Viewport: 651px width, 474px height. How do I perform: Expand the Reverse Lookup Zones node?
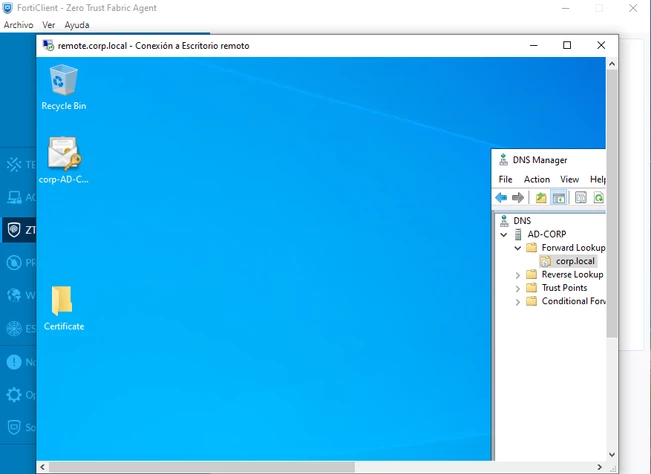point(518,275)
